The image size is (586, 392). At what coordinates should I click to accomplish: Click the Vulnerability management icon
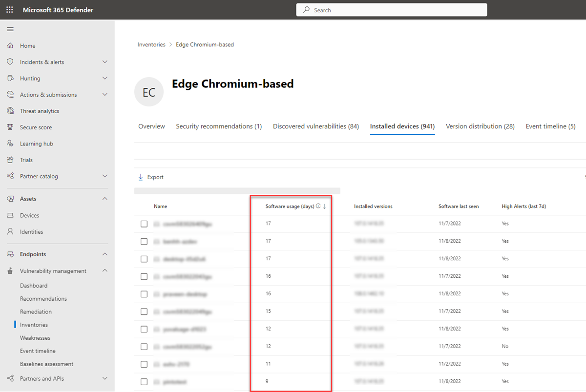[x=10, y=271]
